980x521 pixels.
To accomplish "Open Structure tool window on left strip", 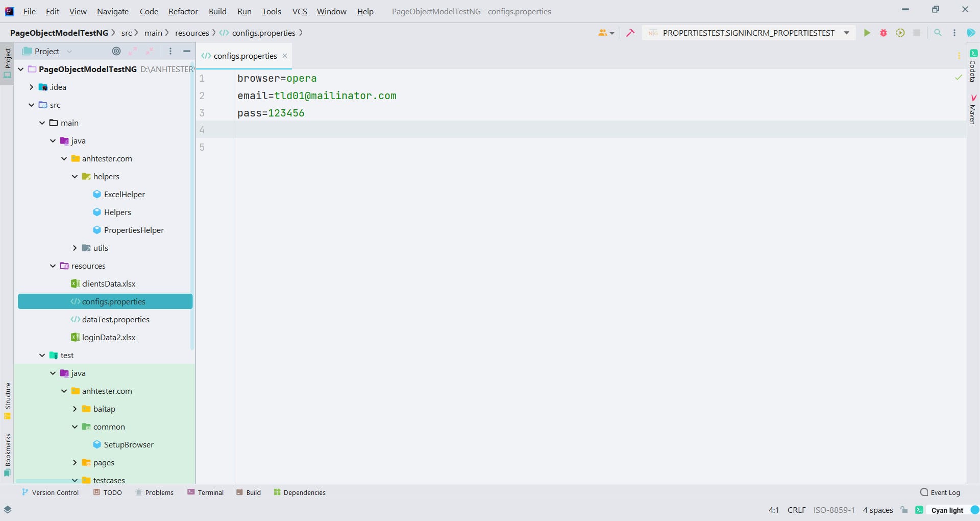I will (x=7, y=401).
